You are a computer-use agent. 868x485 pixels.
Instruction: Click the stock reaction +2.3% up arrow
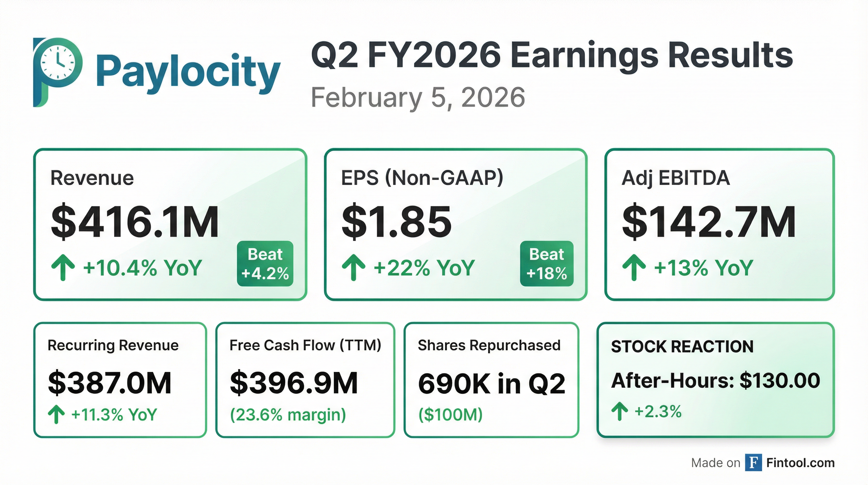(619, 412)
